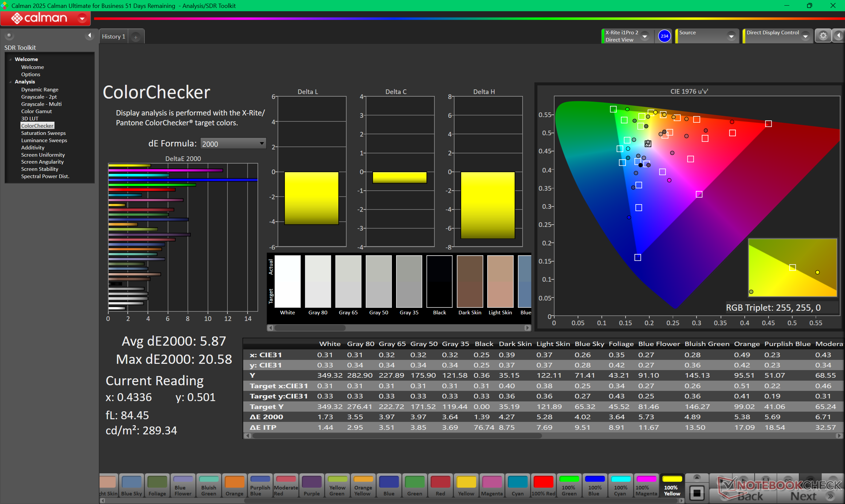
Task: Expand the Source dropdown
Action: click(x=731, y=36)
